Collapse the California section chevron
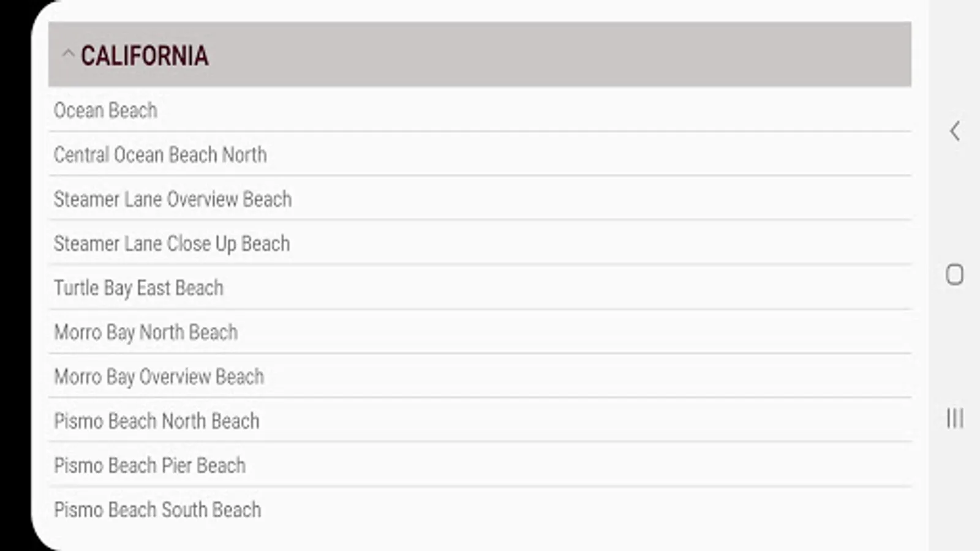Viewport: 980px width, 551px height. coord(68,54)
